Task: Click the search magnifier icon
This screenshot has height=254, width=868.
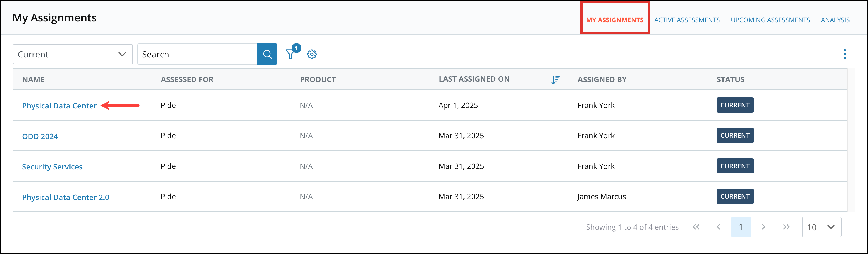Action: (267, 54)
